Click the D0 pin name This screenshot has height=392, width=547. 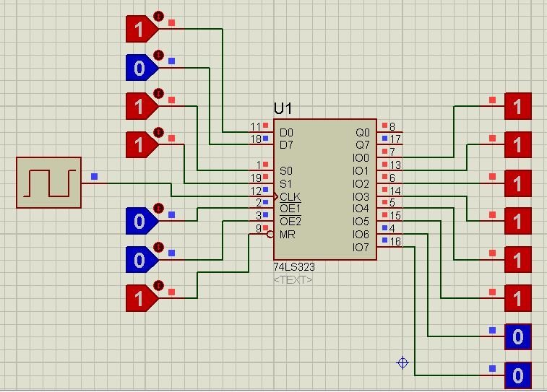(286, 133)
